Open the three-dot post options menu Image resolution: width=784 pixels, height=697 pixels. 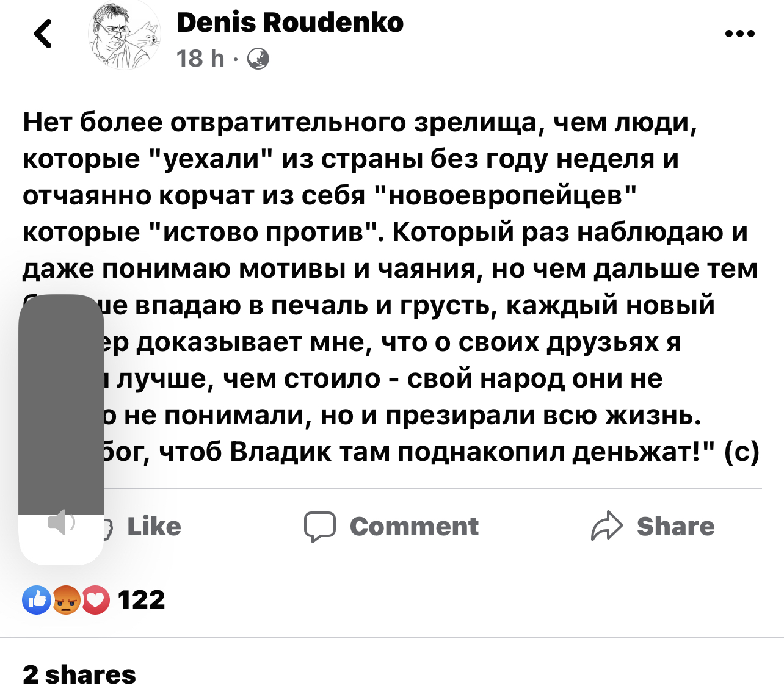(740, 34)
